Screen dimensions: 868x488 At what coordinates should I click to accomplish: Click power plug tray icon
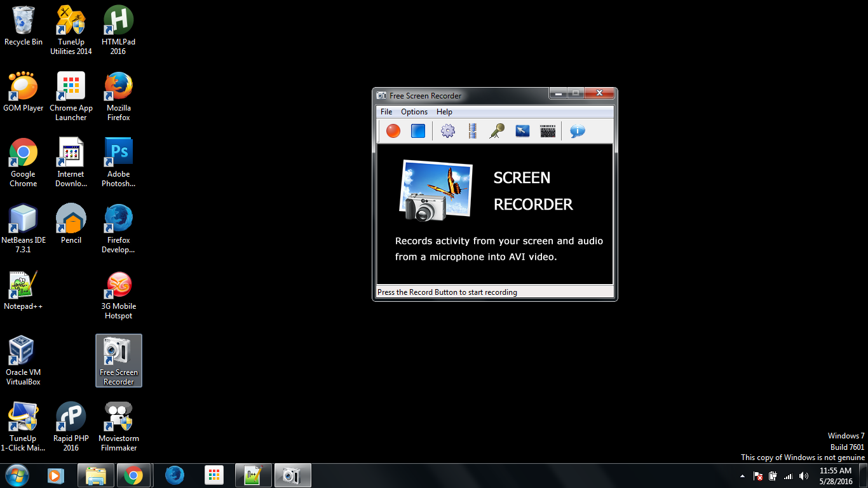click(773, 476)
